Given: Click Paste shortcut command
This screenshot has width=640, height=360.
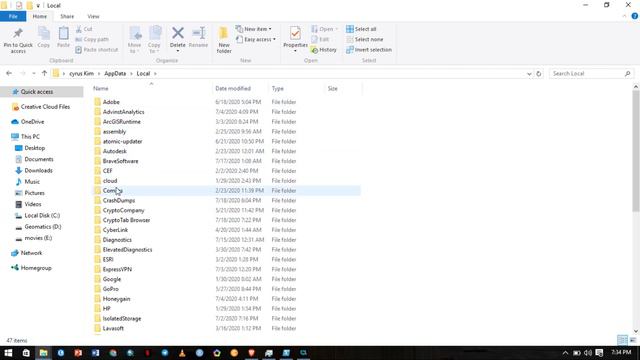Looking at the screenshot, I should [97, 49].
